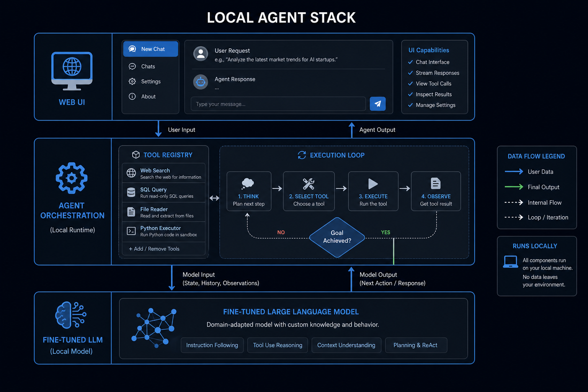Image resolution: width=588 pixels, height=392 pixels.
Task: Open Settings in the sidebar
Action: (x=150, y=82)
